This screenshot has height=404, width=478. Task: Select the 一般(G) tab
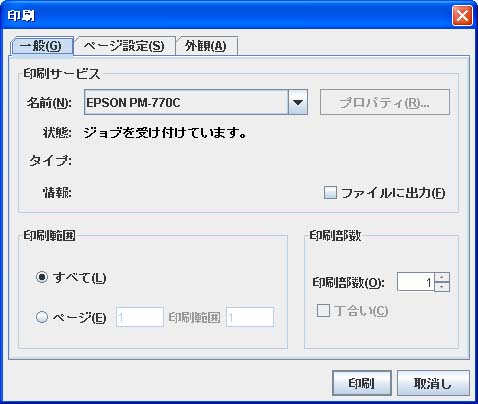[x=41, y=46]
